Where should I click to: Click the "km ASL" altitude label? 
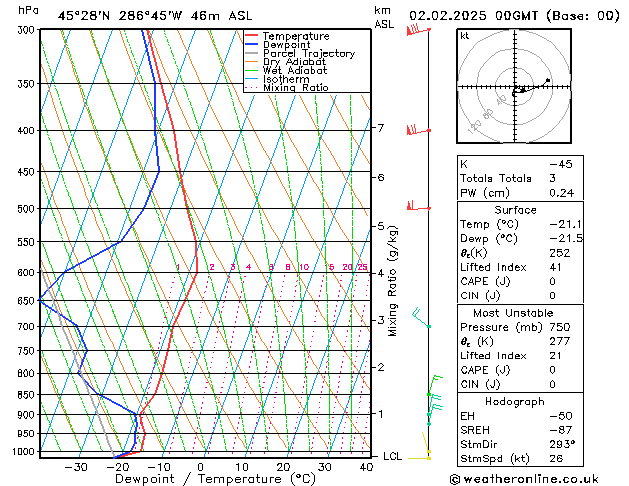pos(384,17)
